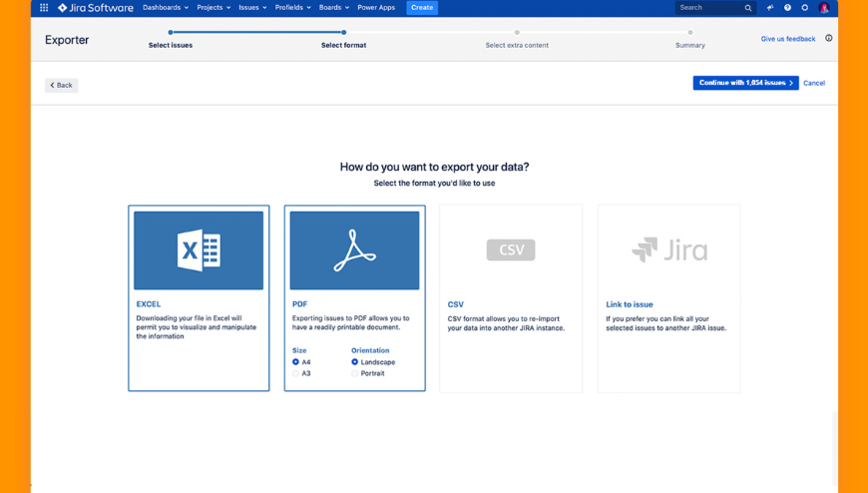Viewport: 868px width, 493px height.
Task: Click the notifications feedback icon in header
Action: tap(769, 8)
